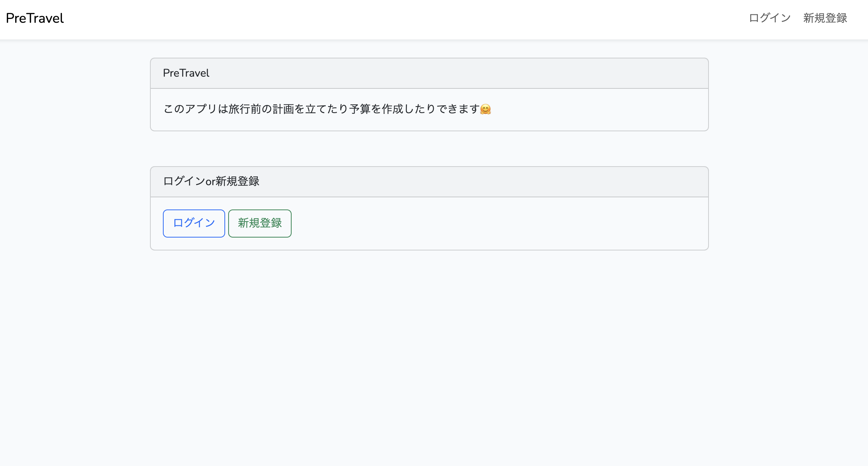Open 新規登録 link in top navigation bar

click(x=825, y=18)
